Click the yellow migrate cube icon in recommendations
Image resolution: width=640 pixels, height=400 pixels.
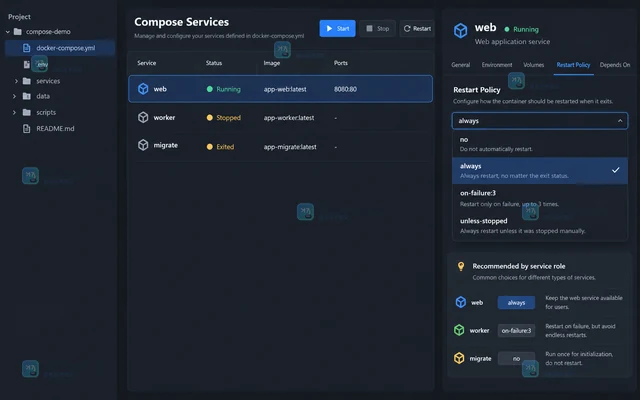(459, 358)
